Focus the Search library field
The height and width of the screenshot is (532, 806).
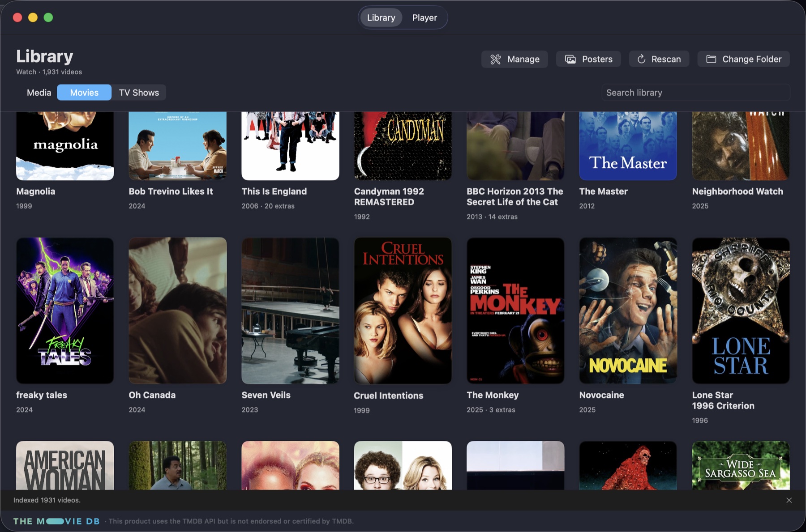[696, 93]
